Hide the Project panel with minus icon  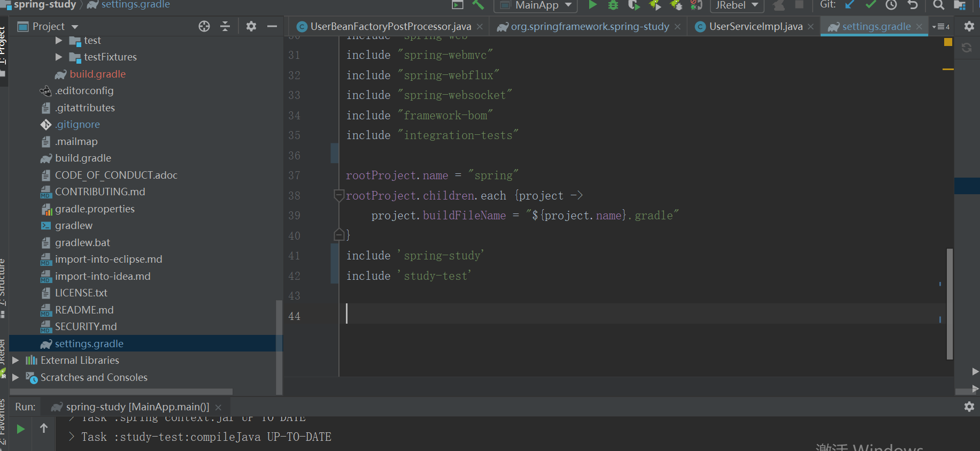click(272, 26)
